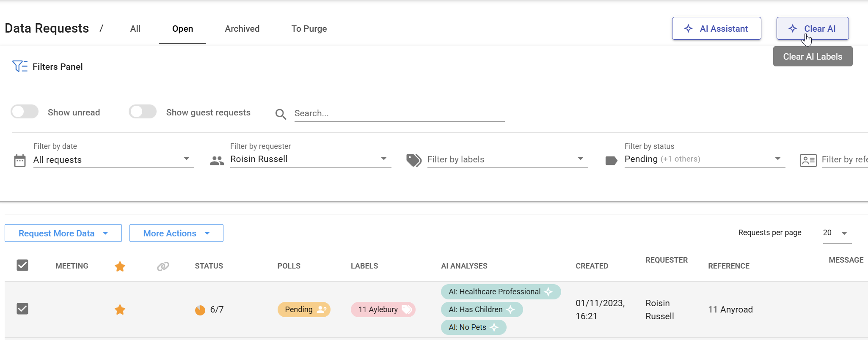
Task: Deselect the 11 Anyroad request row checkbox
Action: (22, 309)
